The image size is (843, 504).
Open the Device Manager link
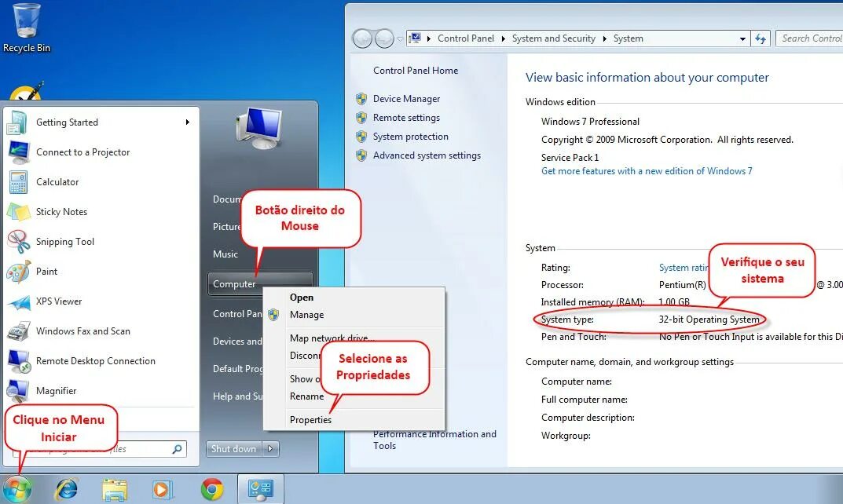point(406,99)
